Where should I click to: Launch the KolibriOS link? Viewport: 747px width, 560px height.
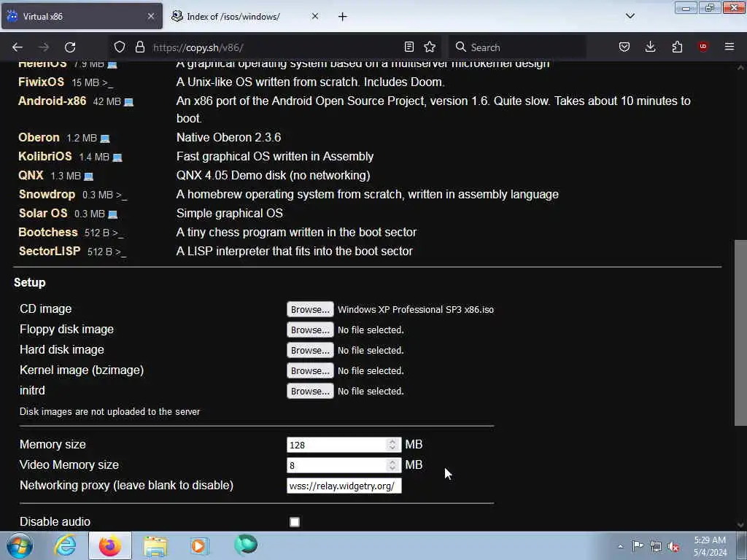coord(45,156)
